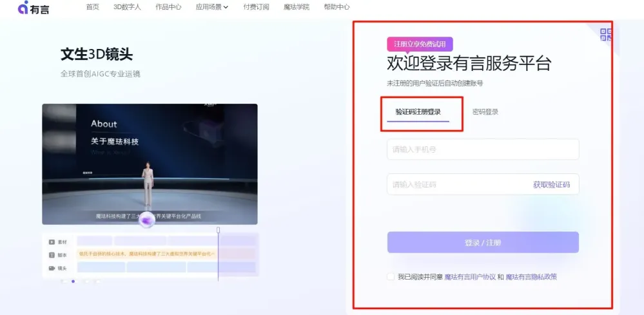Select the 验证码注册登录 tab
644x315 pixels.
click(x=418, y=112)
